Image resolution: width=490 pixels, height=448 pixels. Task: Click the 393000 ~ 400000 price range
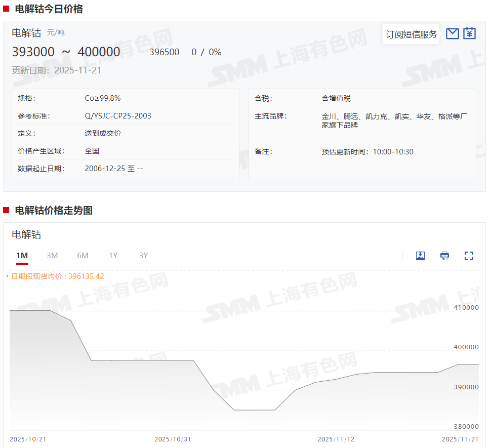coord(66,52)
